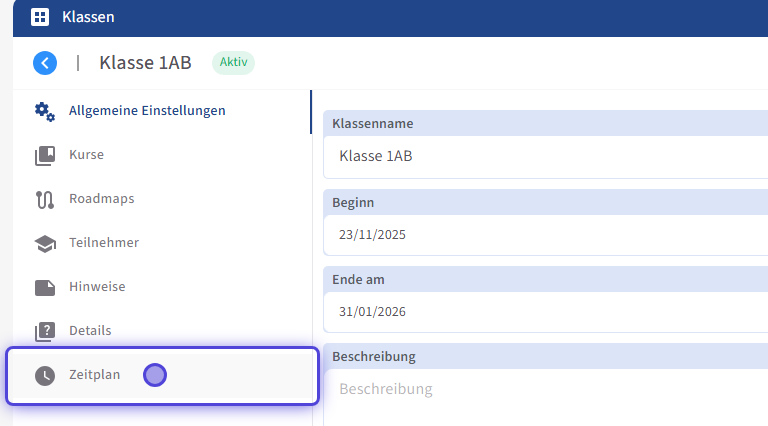Click the gears icon for Allgemeine Einstellungen
Viewport: 768px width, 426px height.
[x=45, y=111]
